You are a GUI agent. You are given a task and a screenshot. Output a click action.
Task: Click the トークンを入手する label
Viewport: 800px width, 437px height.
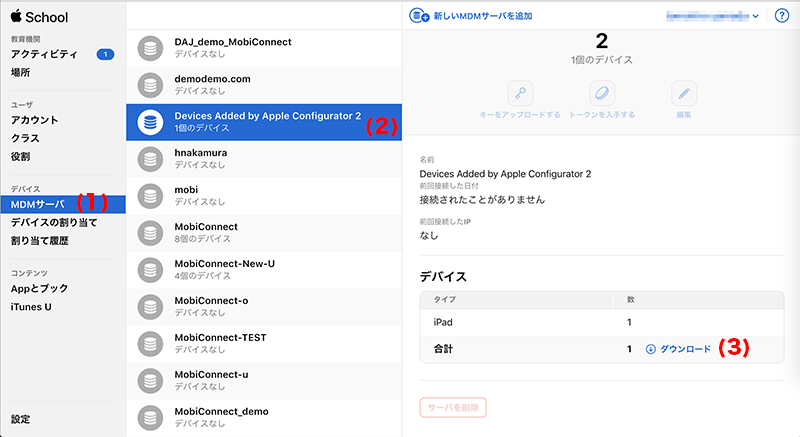[602, 115]
